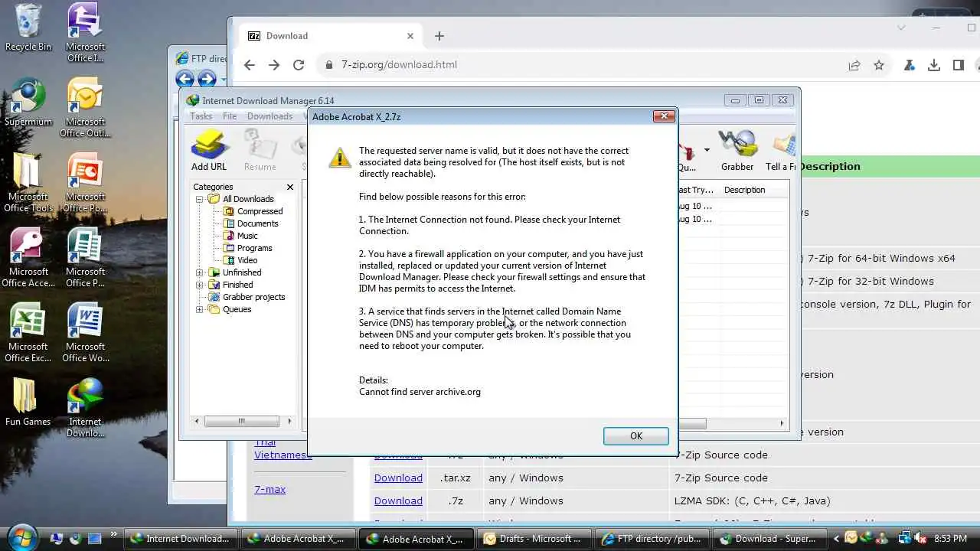Toggle the browser side panel icon

click(x=959, y=65)
